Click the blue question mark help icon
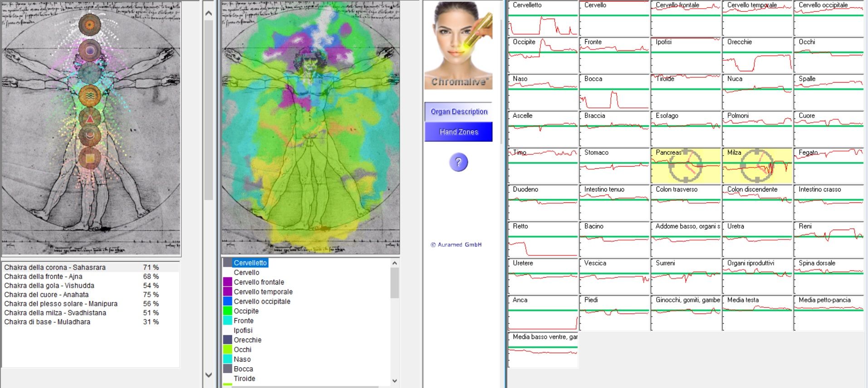This screenshot has height=388, width=868. click(458, 162)
